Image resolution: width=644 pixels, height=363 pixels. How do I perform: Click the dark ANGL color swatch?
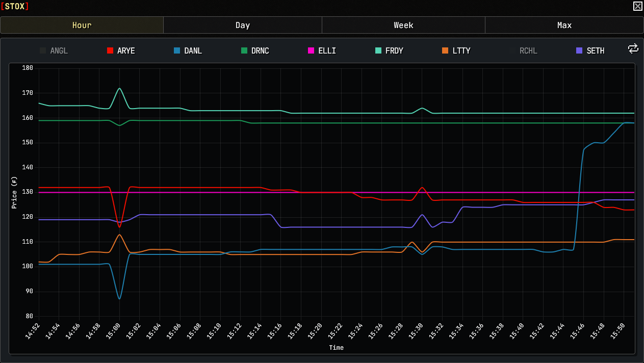[x=43, y=50]
